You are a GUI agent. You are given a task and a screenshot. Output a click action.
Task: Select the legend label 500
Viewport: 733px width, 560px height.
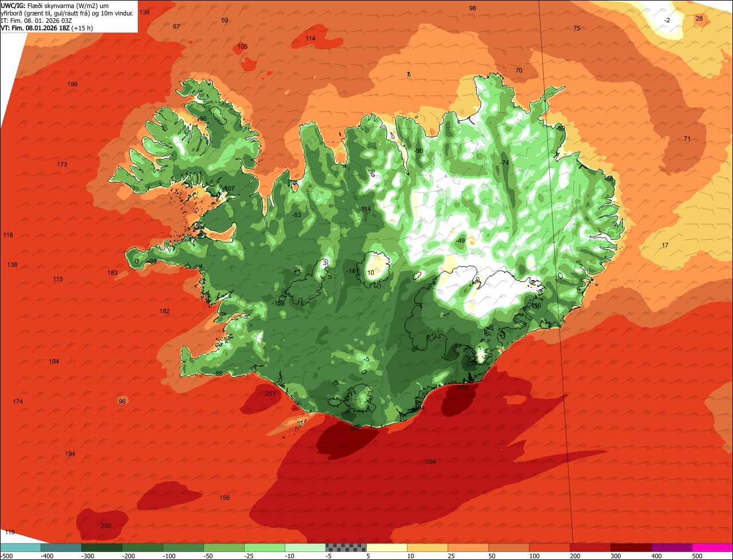(x=697, y=555)
